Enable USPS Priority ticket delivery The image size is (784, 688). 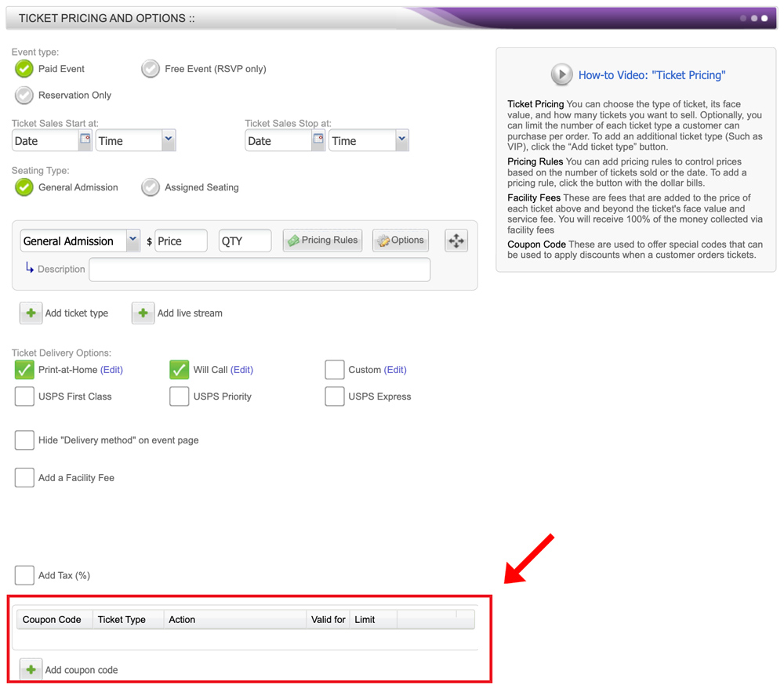coord(179,396)
